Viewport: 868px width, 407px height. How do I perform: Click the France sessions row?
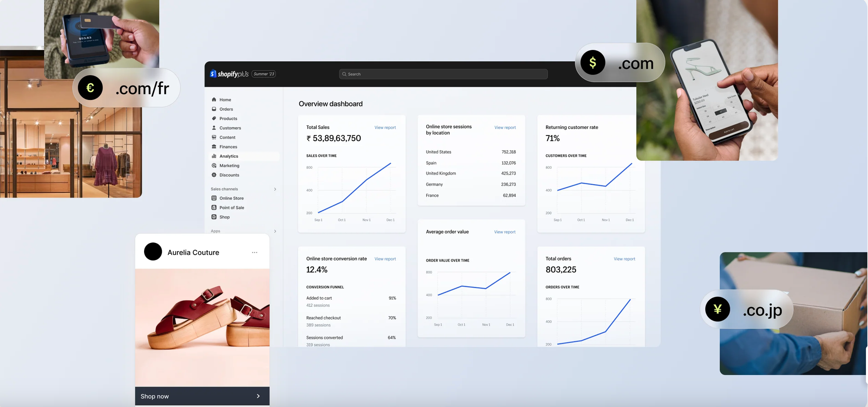(471, 195)
